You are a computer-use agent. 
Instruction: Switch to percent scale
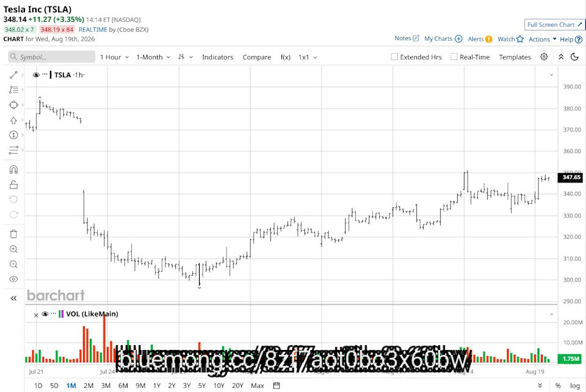(x=558, y=386)
